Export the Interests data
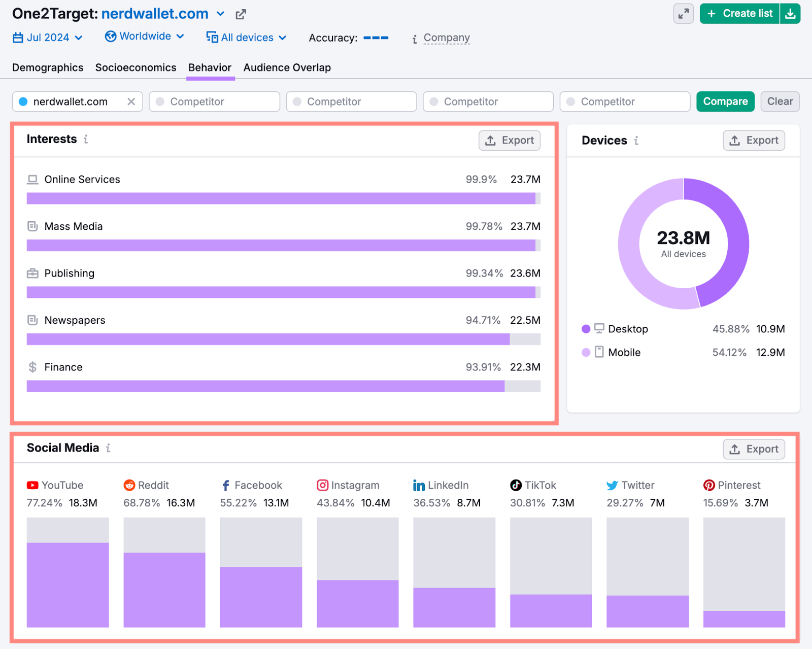The width and height of the screenshot is (812, 649). pos(509,140)
